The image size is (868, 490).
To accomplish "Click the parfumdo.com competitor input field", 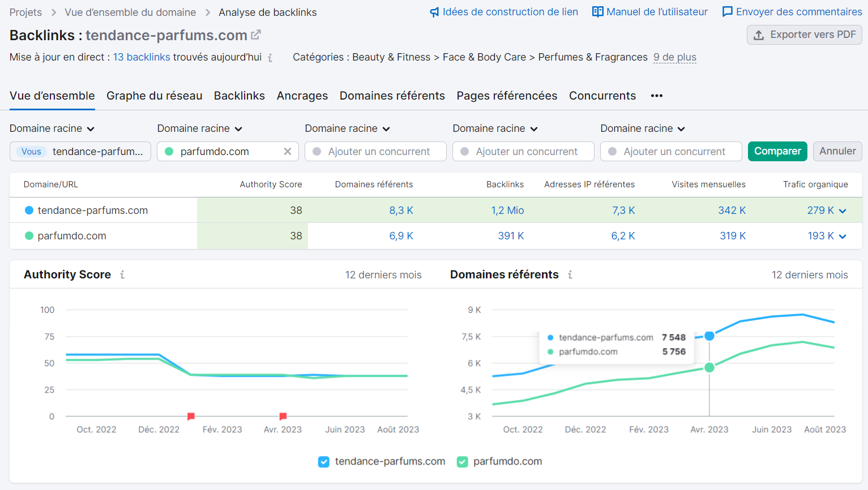I will click(x=228, y=151).
